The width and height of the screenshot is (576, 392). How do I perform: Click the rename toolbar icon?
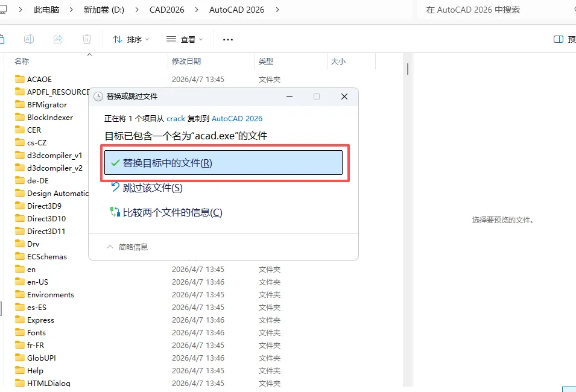(x=29, y=39)
